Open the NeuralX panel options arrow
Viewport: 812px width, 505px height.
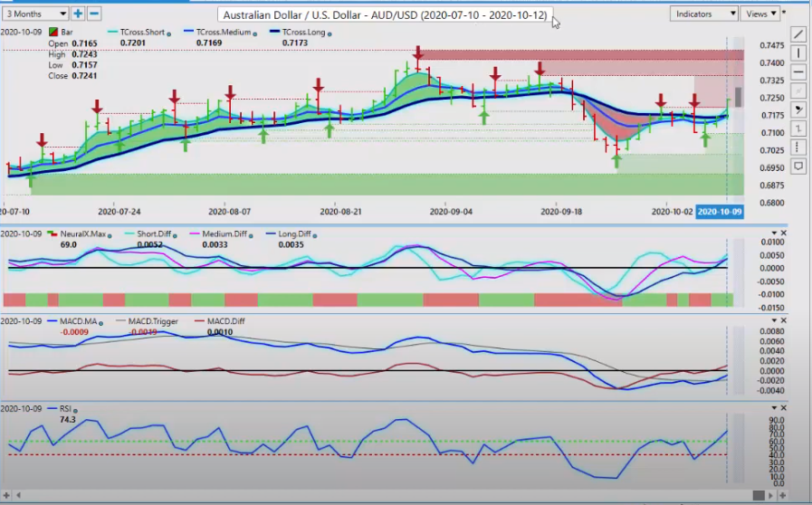click(x=774, y=233)
